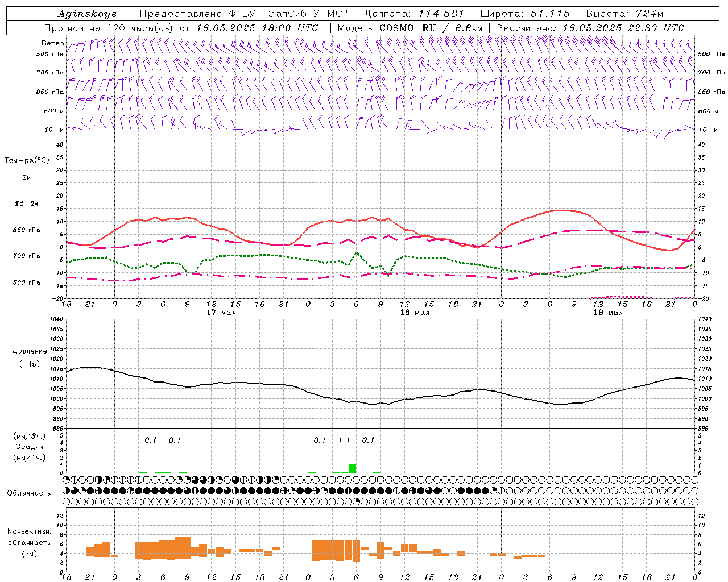Click the (гПа) unit under Давление
Screen dimensions: 728x582
[30, 364]
